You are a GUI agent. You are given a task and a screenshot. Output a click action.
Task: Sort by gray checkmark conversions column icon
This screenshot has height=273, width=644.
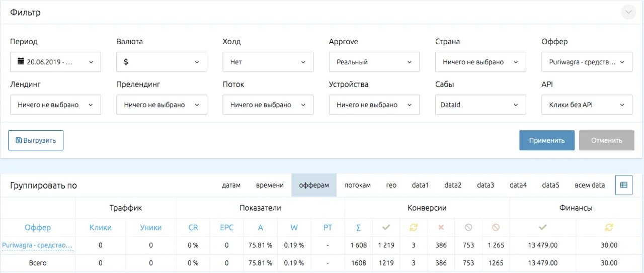[386, 228]
